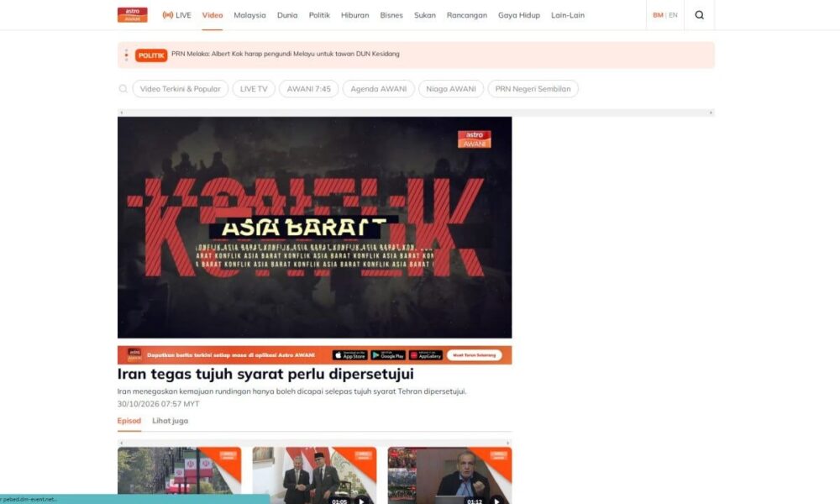
Task: Click left arrow of chips scrollbar
Action: point(122,113)
